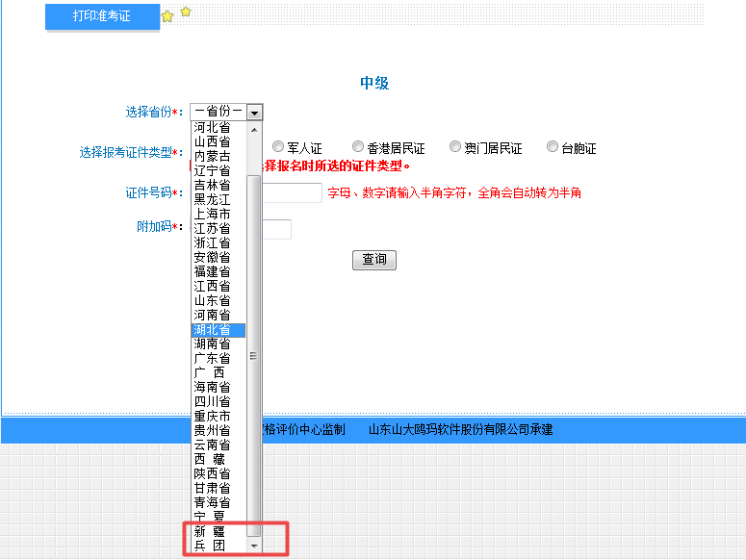Viewport: 746px width, 560px height.
Task: Collapse the 省份 dropdown via its arrow
Action: 254,113
